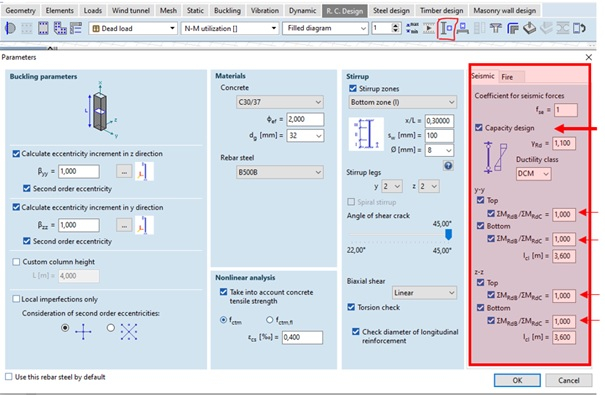This screenshot has height=395, width=605.
Task: Enable Custom column height checkbox
Action: 16,262
